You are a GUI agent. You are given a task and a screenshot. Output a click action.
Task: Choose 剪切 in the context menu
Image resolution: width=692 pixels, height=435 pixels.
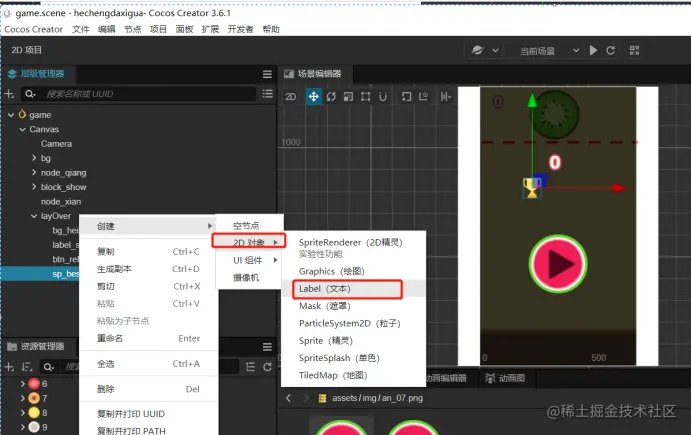(148, 286)
